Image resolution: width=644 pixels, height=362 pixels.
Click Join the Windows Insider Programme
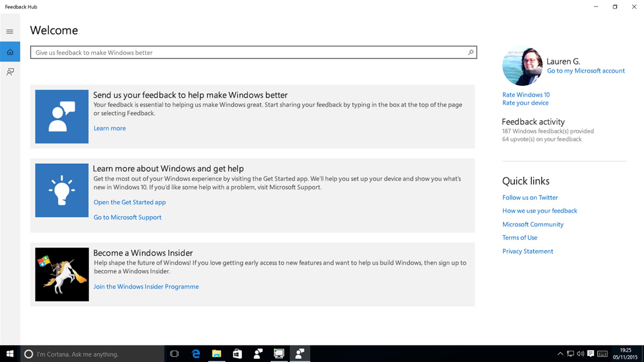(146, 286)
